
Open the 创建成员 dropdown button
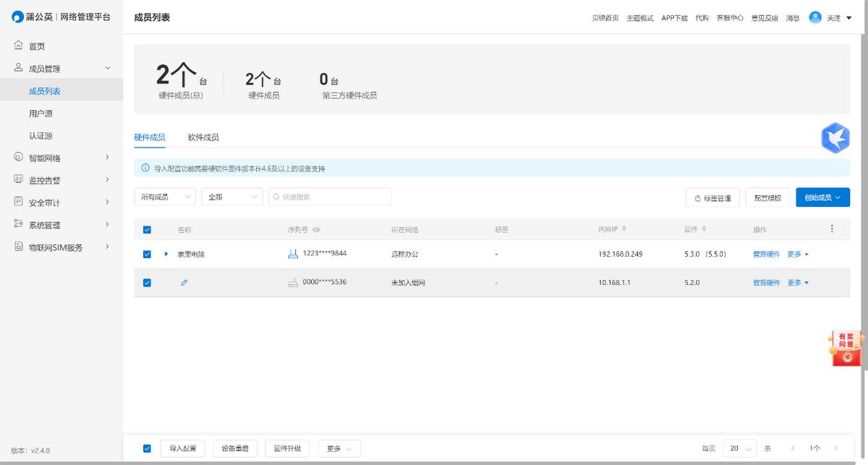pyautogui.click(x=822, y=197)
